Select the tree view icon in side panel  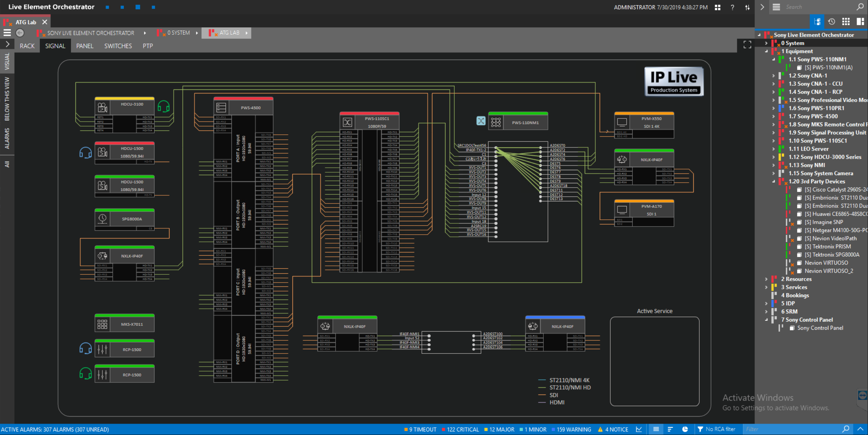(x=817, y=22)
